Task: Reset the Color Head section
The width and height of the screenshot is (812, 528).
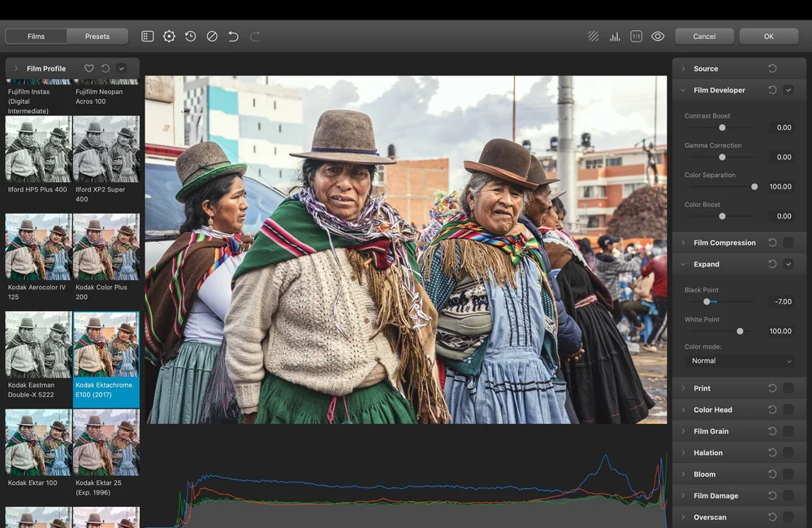Action: pyautogui.click(x=772, y=410)
